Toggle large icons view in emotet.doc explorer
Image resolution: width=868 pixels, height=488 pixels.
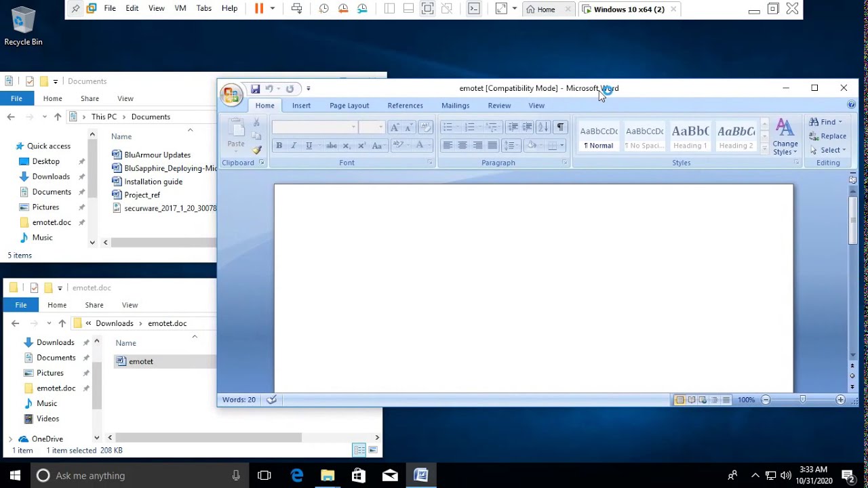(372, 450)
